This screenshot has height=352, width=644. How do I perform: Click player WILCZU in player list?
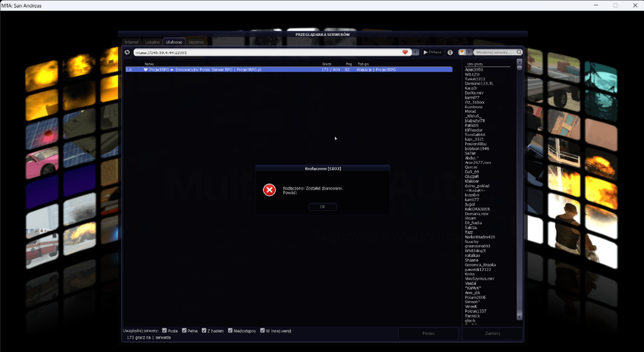click(x=472, y=74)
